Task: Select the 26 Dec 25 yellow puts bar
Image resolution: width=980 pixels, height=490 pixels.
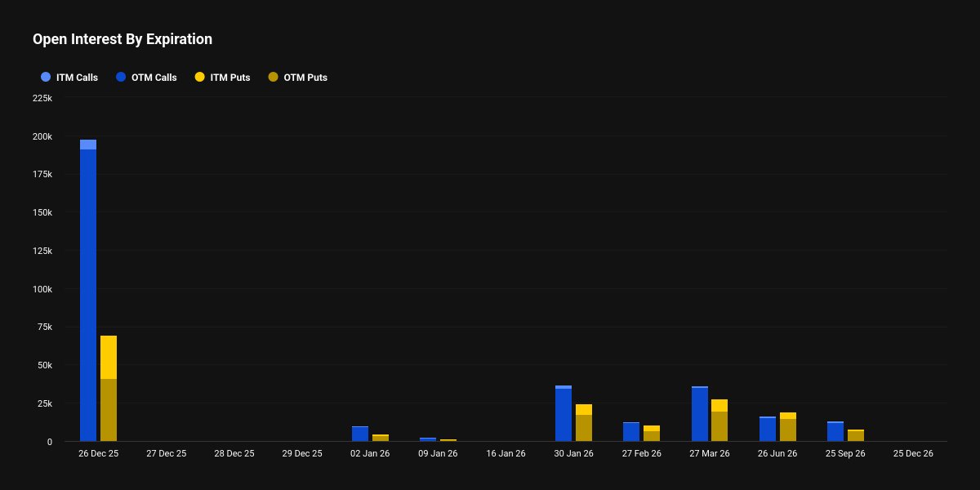Action: click(x=109, y=389)
